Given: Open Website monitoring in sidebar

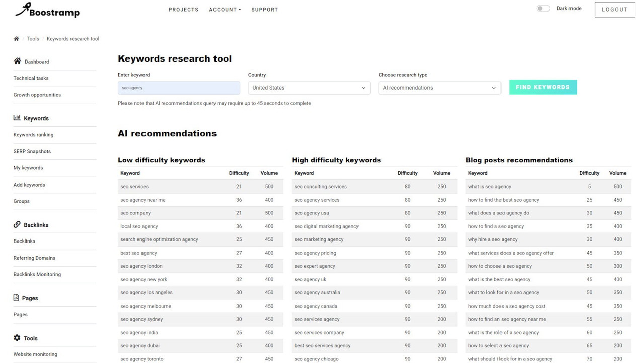Looking at the screenshot, I should 35,354.
